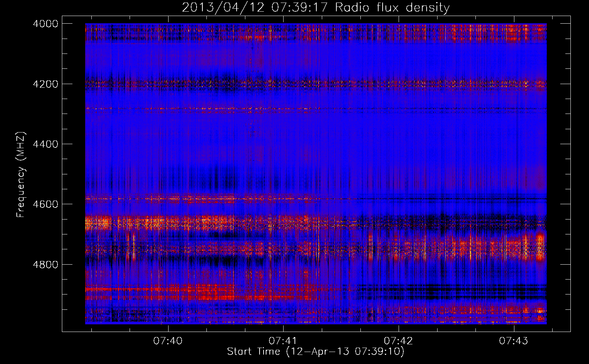The image size is (589, 364).
Task: Click the 07:43 time axis label
Action: pyautogui.click(x=514, y=341)
